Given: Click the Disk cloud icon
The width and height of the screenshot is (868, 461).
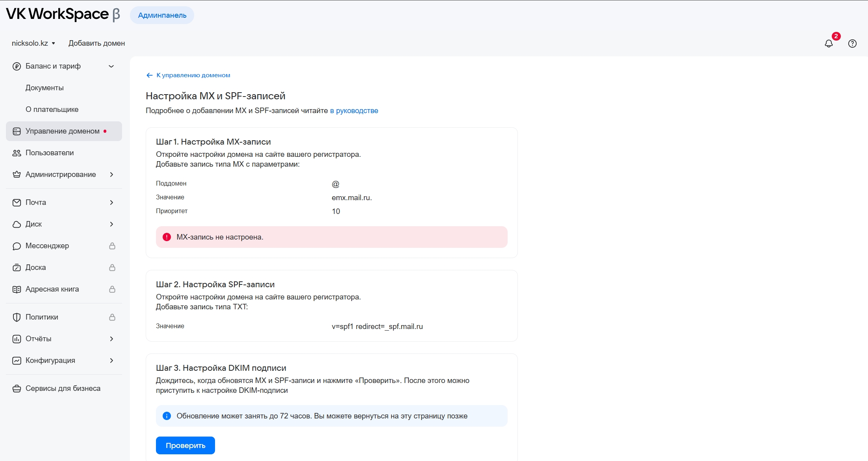Looking at the screenshot, I should (x=17, y=224).
